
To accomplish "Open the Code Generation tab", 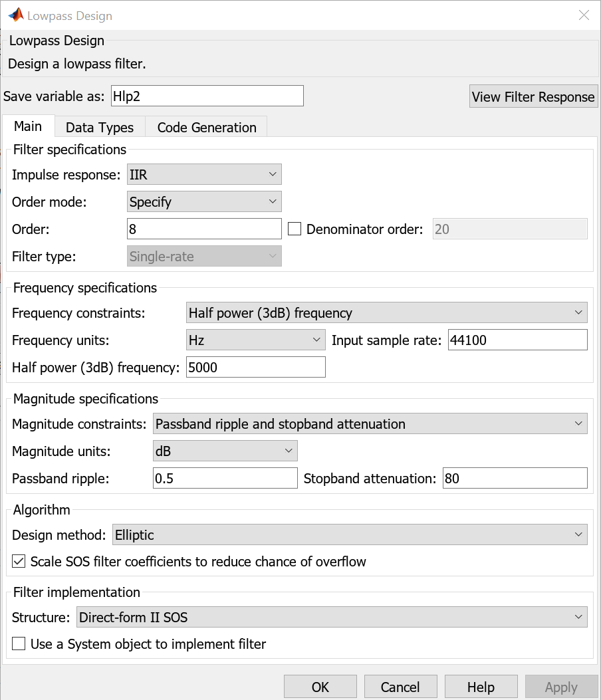I will [x=207, y=128].
